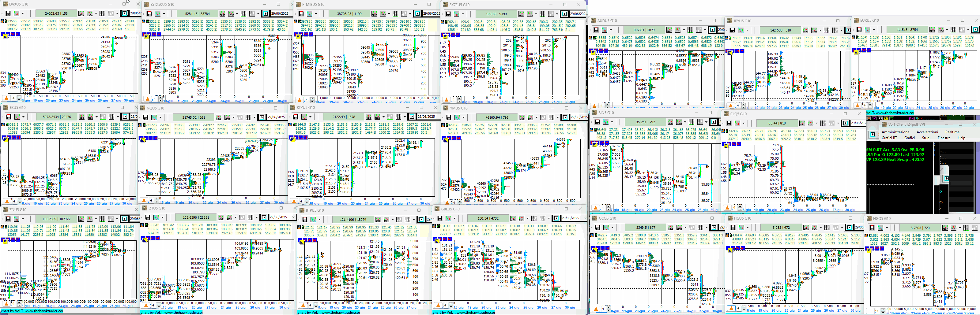Click the yellow E button in ZNU5 window
The height and width of the screenshot is (315, 980).
5,242
